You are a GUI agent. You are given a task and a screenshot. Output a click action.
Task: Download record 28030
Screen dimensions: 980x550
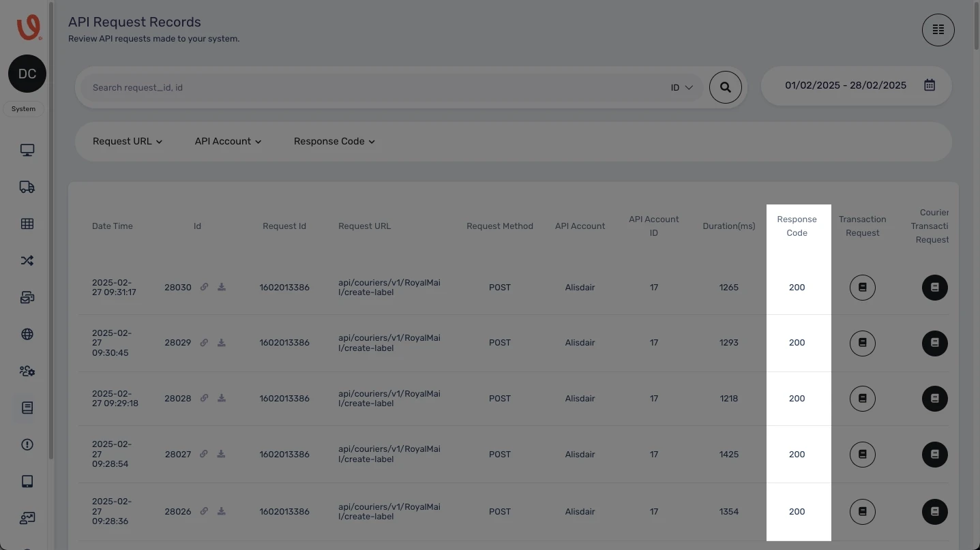click(222, 287)
